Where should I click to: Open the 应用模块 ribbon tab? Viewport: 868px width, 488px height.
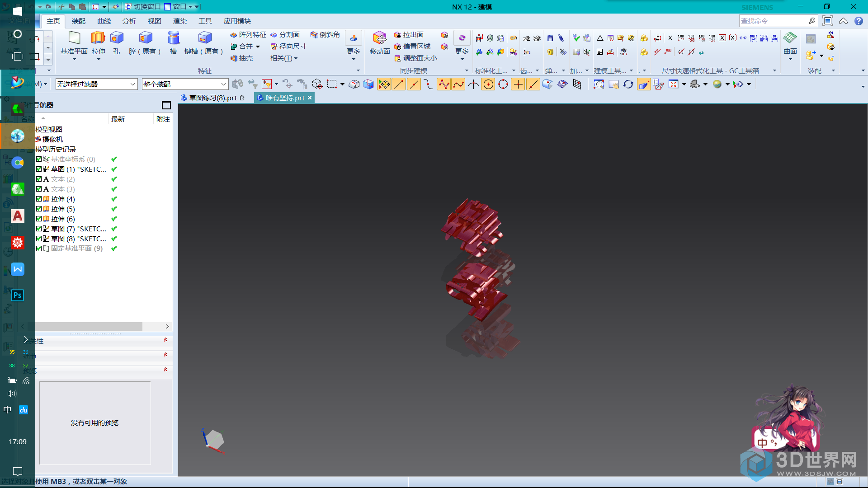[237, 21]
